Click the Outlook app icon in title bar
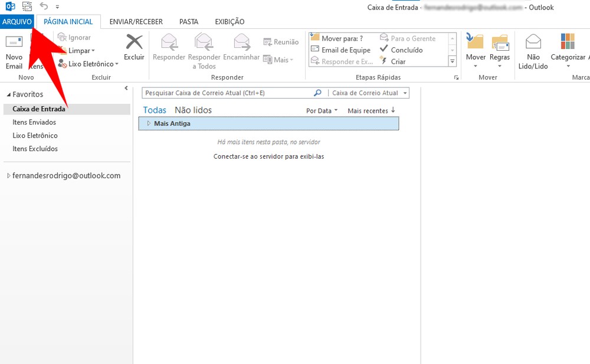The height and width of the screenshot is (364, 590). click(10, 6)
